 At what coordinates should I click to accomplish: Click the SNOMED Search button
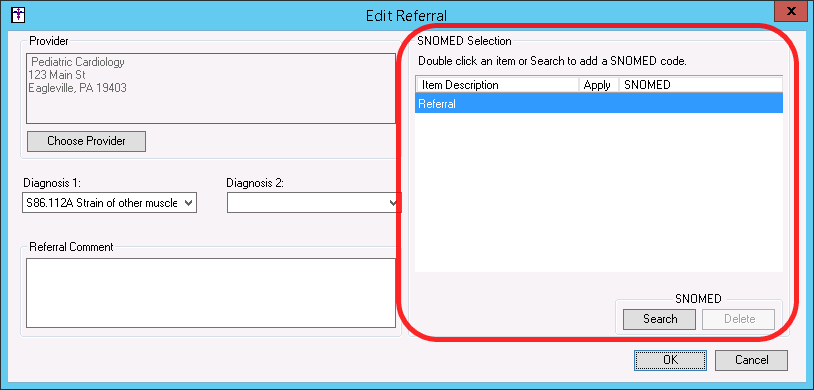point(660,319)
